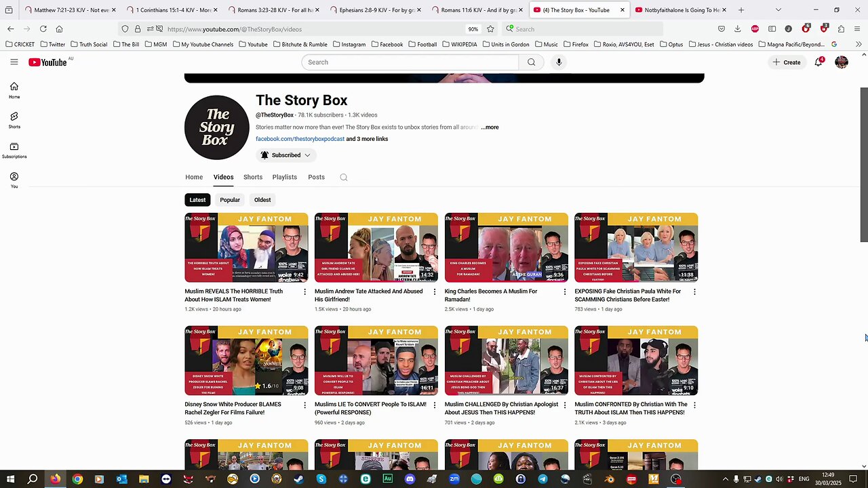Reload the page in Firefox
Screen dimensions: 868x488
[x=43, y=29]
